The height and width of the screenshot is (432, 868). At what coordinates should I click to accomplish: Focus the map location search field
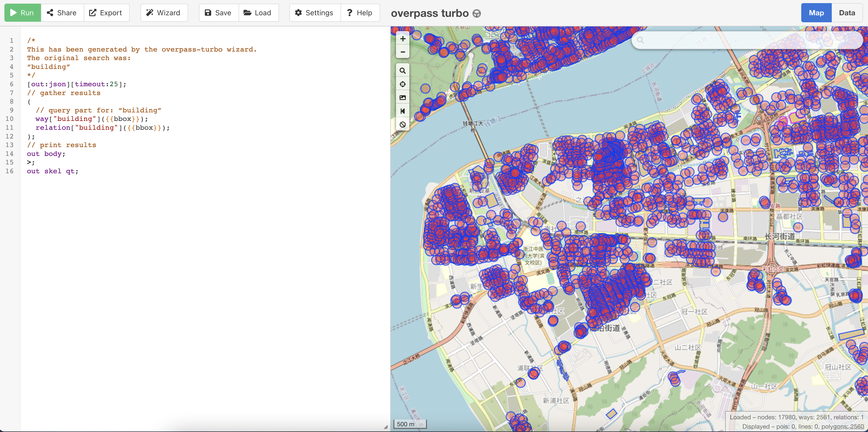point(747,40)
